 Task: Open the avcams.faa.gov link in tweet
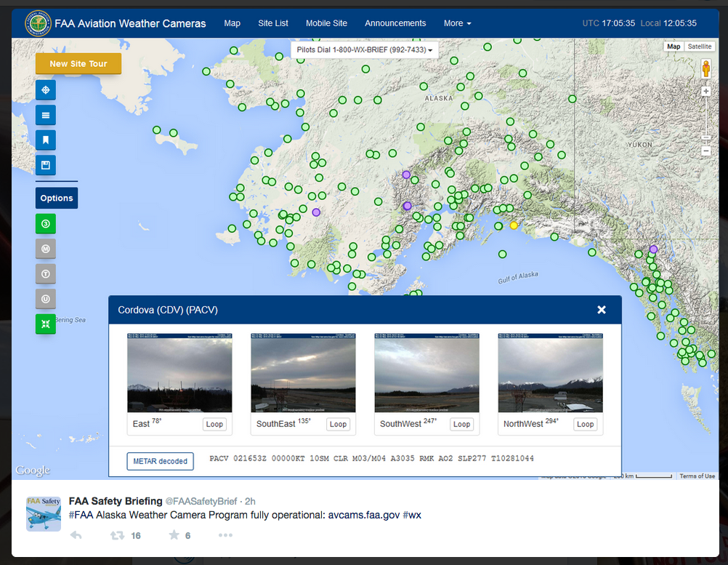point(364,515)
